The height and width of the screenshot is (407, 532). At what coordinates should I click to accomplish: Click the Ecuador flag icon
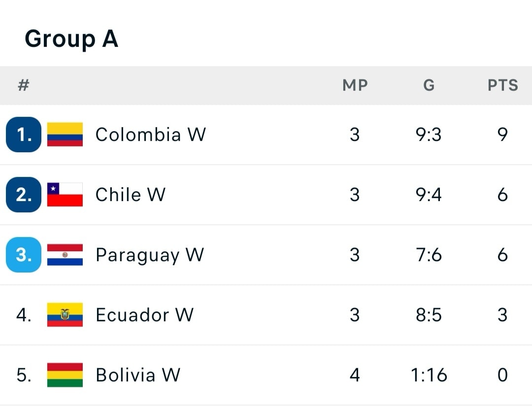pos(65,315)
